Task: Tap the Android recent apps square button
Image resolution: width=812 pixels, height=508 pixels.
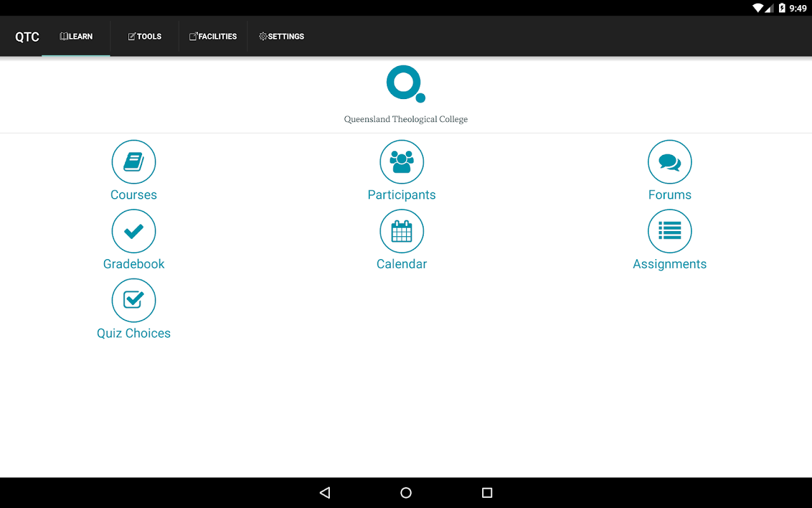Action: (487, 493)
